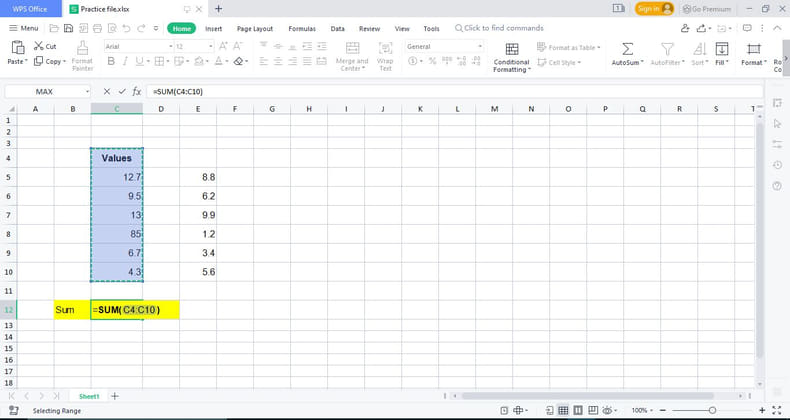Confirm formula with the checkmark icon
This screenshot has width=790, height=420.
(x=121, y=92)
